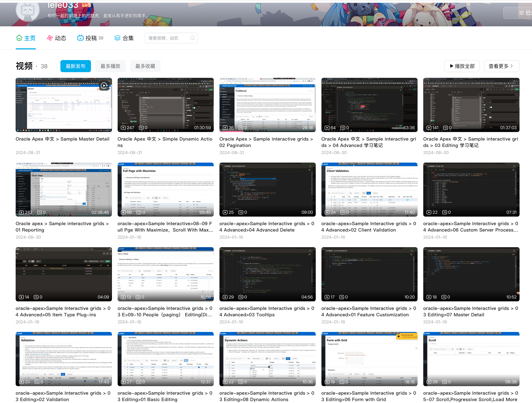Screen dimensions: 532x403
Task: Click the magnifier icon in the search box
Action: 192,38
